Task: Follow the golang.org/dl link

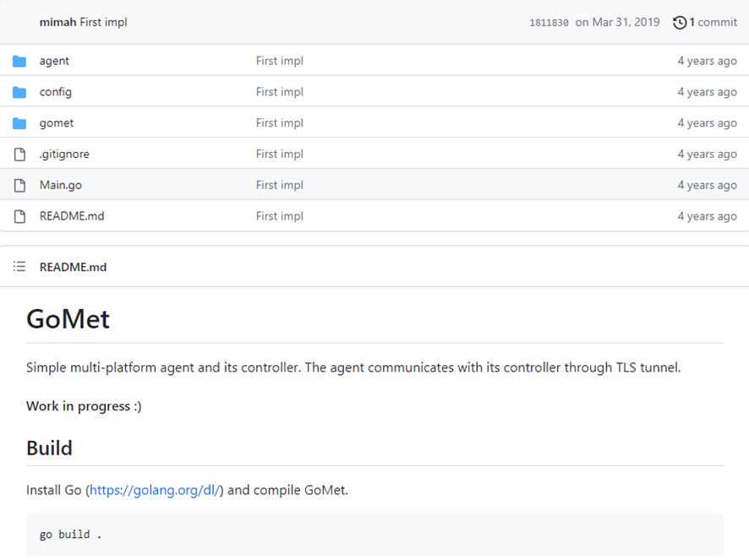Action: 156,490
